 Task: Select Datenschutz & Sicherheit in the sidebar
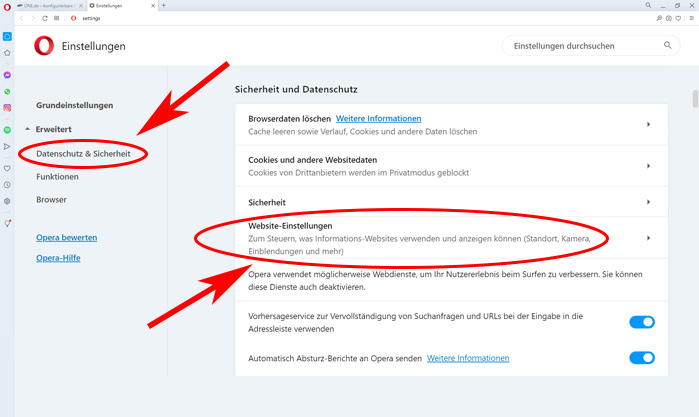click(83, 153)
